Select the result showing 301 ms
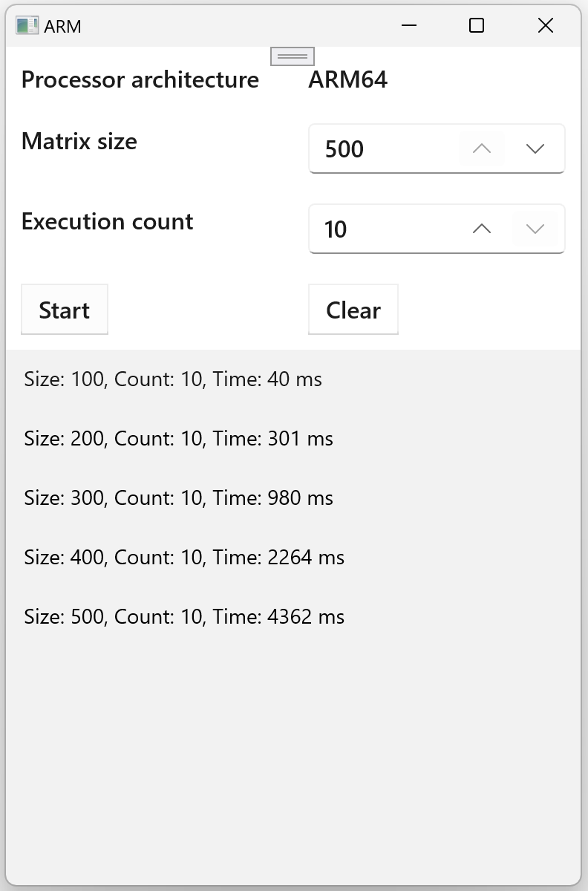Screen dimensions: 588x891 [x=178, y=439]
